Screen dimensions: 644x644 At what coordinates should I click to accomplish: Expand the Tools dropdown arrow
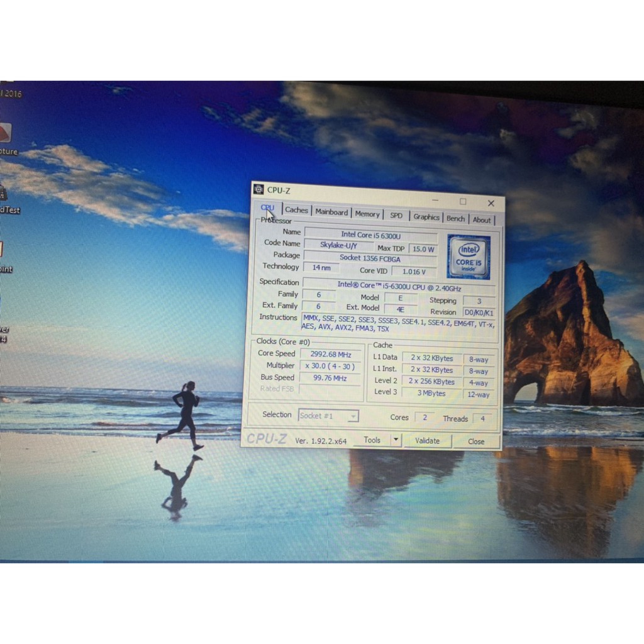[x=396, y=440]
